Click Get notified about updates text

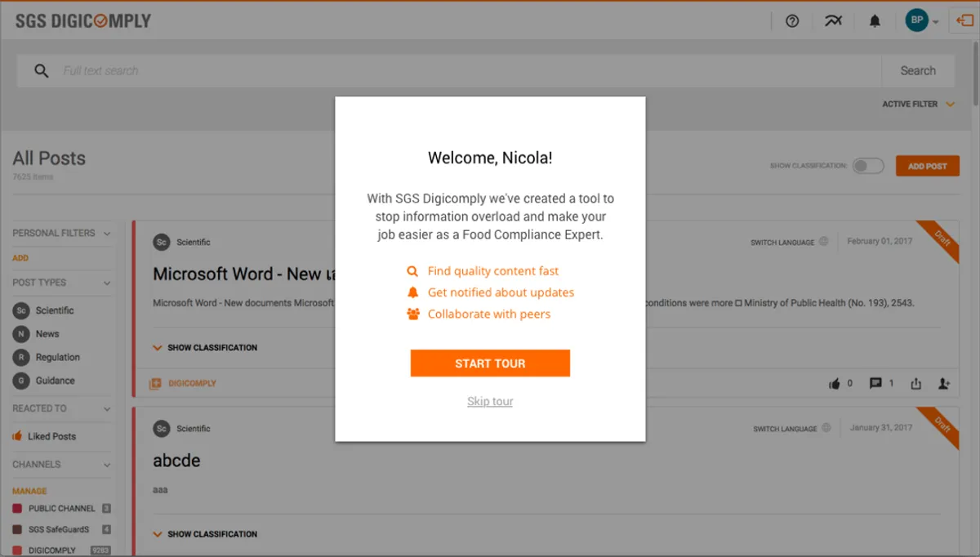(501, 292)
